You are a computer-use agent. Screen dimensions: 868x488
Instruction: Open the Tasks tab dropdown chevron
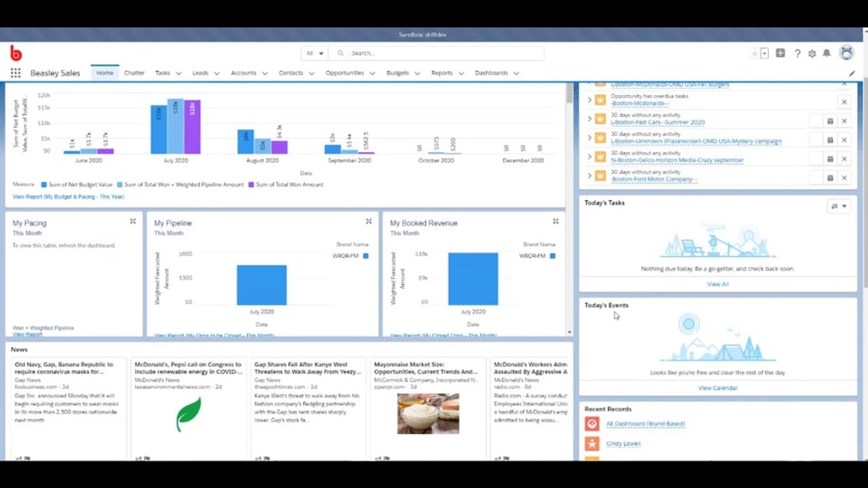coord(178,73)
